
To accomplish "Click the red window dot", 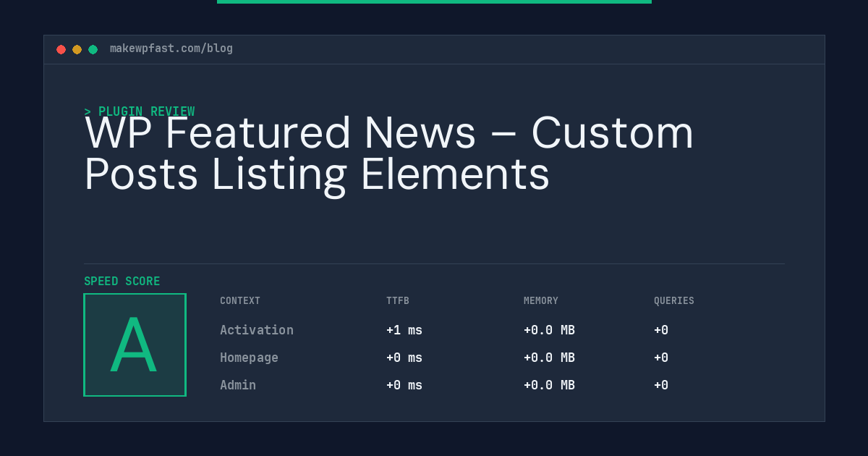I will coord(61,49).
